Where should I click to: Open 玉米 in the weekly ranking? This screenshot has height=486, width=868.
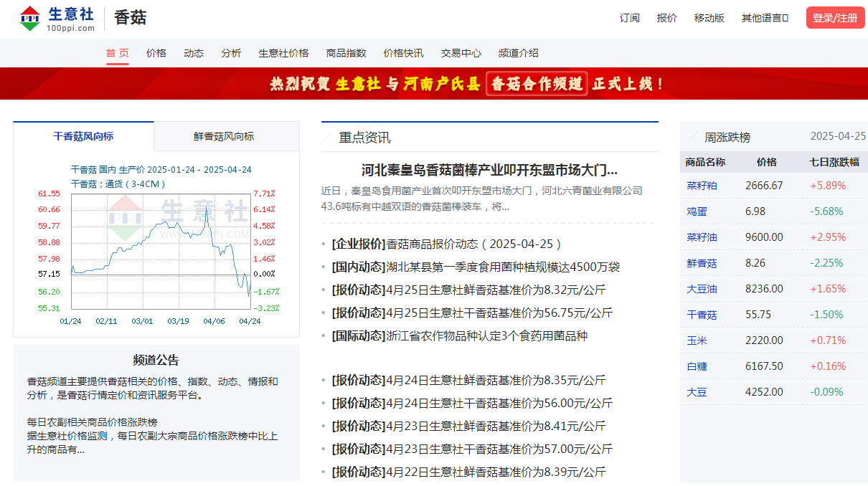(x=697, y=340)
